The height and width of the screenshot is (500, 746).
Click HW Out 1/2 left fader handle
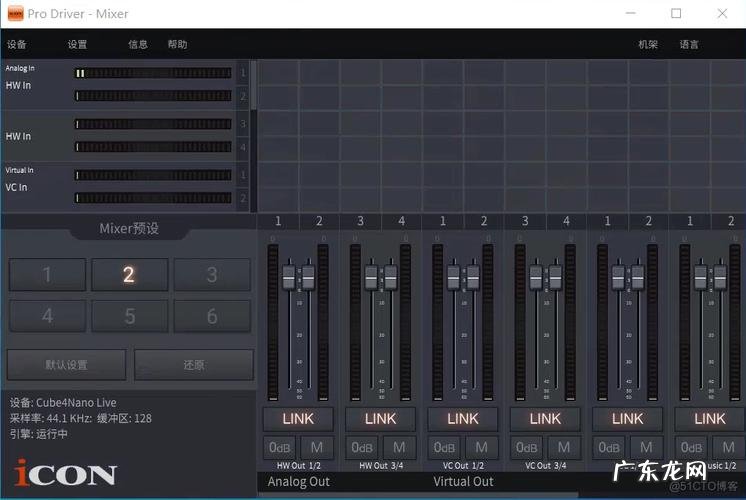289,277
